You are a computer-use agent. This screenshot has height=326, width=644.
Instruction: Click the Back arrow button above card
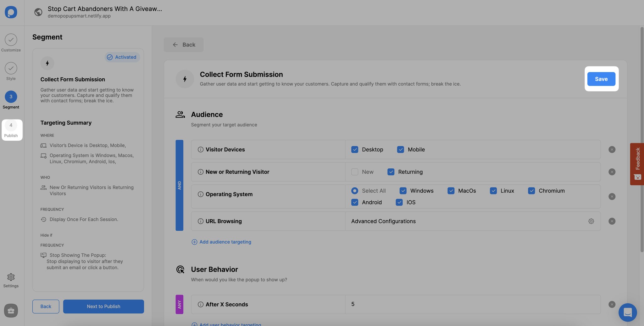click(184, 45)
